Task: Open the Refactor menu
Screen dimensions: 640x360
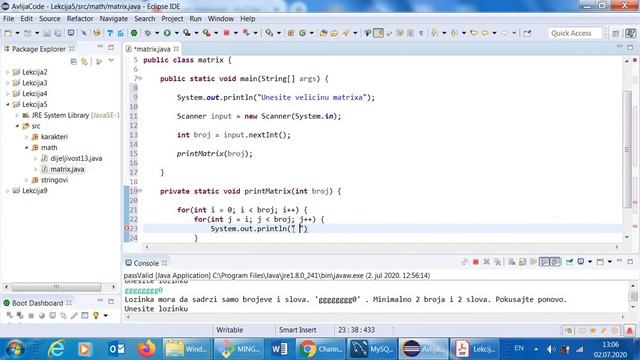Action: pos(80,19)
